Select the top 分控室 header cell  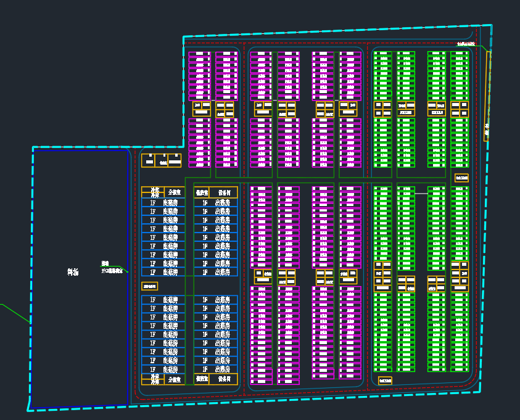(x=174, y=192)
